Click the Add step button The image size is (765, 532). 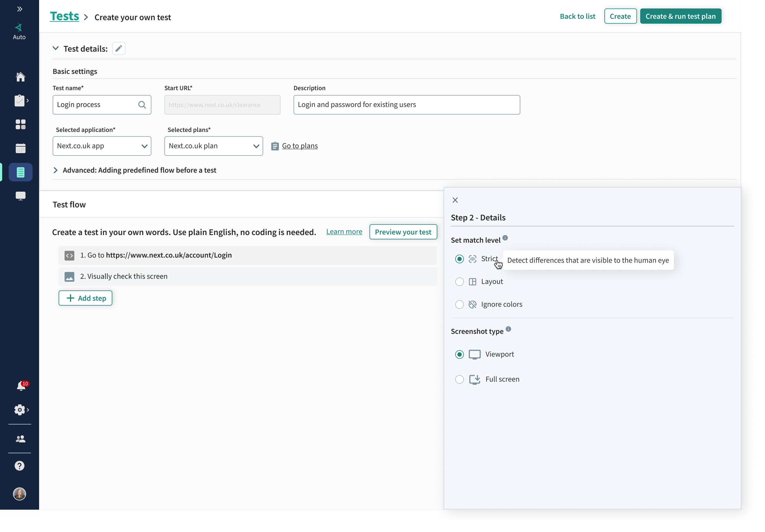coord(85,298)
